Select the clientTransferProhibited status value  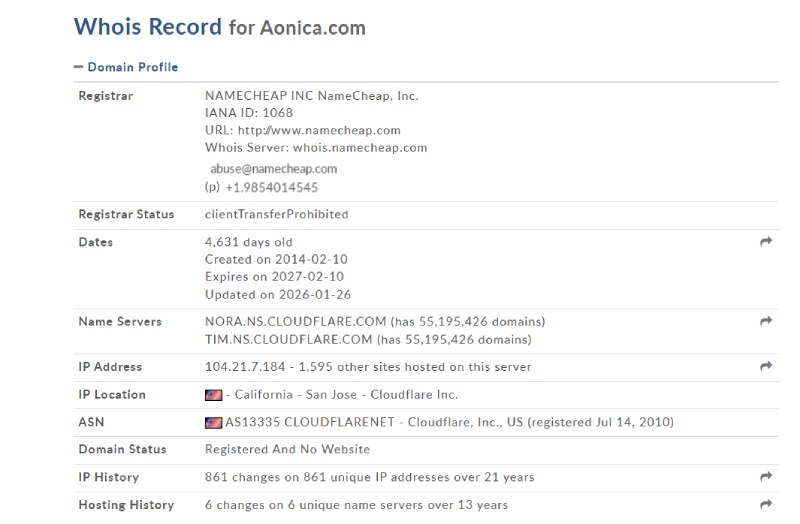[x=277, y=214]
